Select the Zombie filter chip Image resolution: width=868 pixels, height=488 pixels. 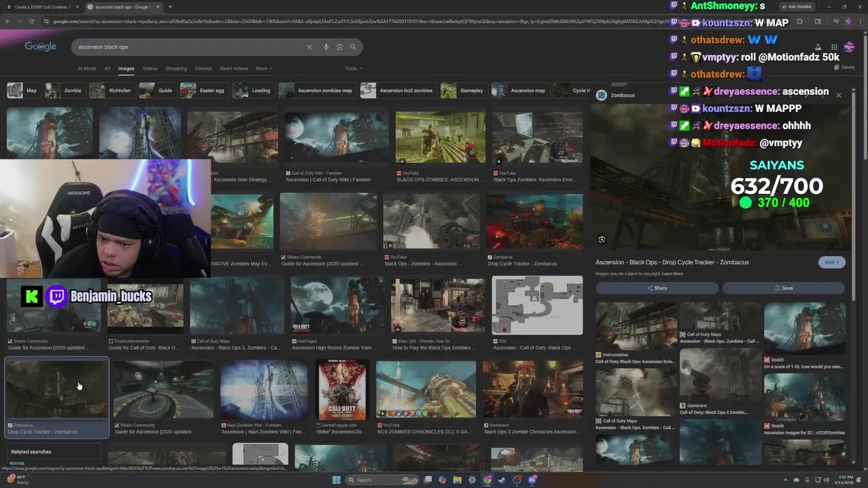pyautogui.click(x=64, y=90)
